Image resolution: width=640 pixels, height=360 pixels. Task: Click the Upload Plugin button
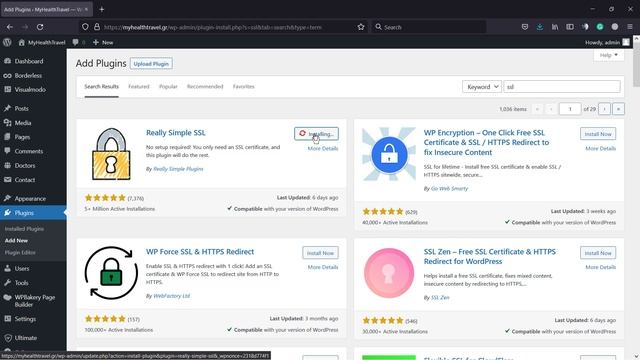coord(151,64)
